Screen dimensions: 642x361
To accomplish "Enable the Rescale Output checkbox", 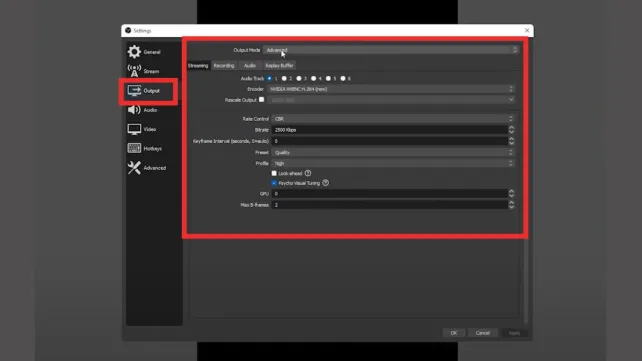I will point(262,99).
